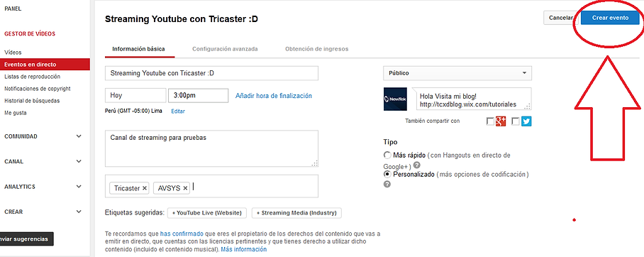Expand the ANALYTICS sidebar section

(x=43, y=186)
